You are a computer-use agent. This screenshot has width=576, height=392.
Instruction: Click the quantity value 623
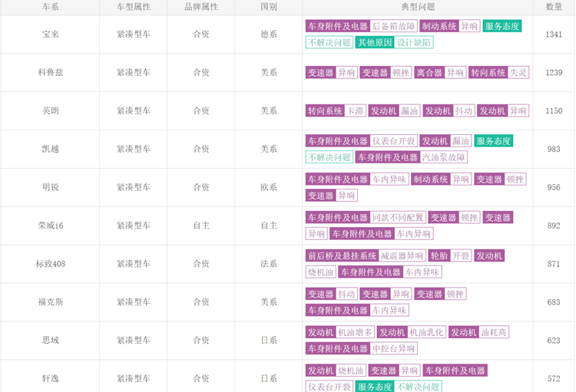pos(554,341)
